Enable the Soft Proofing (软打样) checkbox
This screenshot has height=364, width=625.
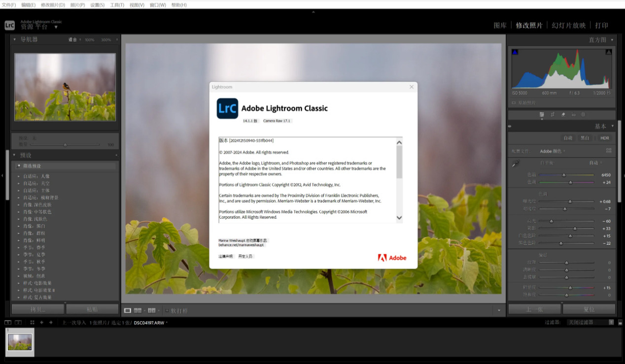point(167,310)
